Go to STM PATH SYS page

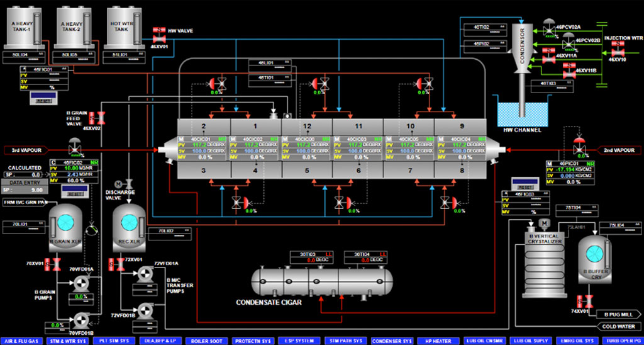tap(346, 341)
